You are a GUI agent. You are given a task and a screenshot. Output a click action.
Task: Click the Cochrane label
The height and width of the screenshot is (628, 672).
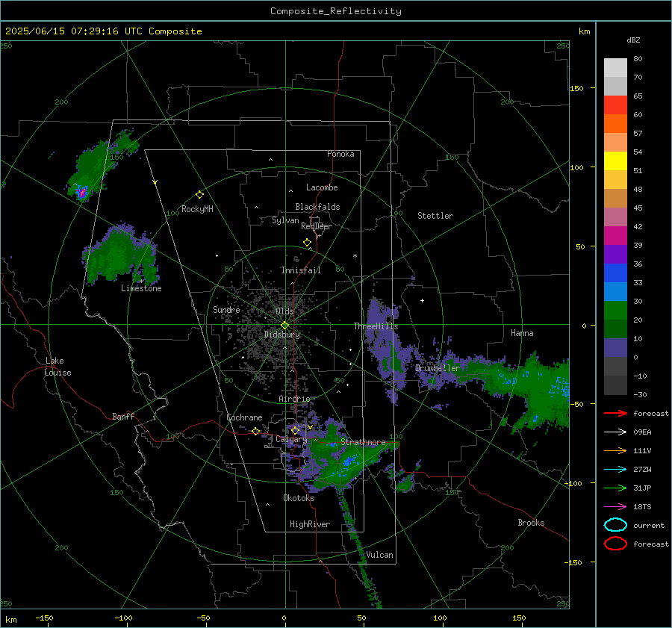point(244,417)
